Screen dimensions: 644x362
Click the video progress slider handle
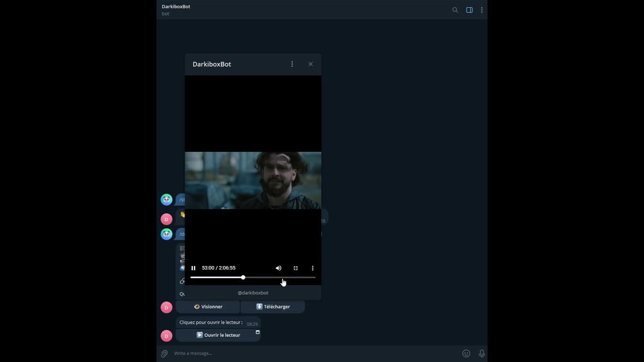tap(243, 278)
